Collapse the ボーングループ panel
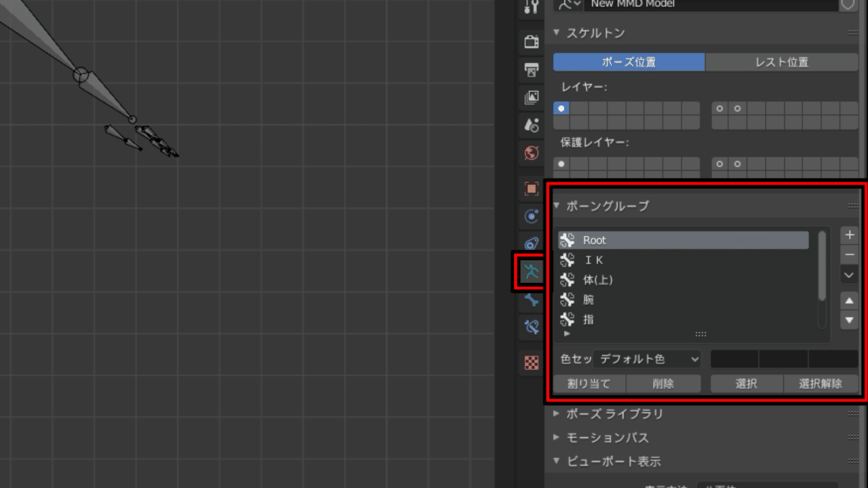Viewport: 868px width, 488px height. (557, 205)
